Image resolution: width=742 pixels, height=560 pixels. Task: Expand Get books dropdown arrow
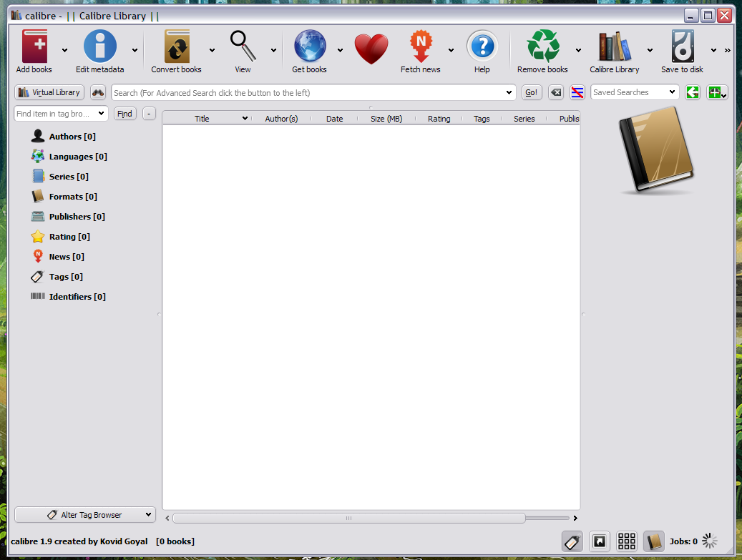[x=341, y=50]
